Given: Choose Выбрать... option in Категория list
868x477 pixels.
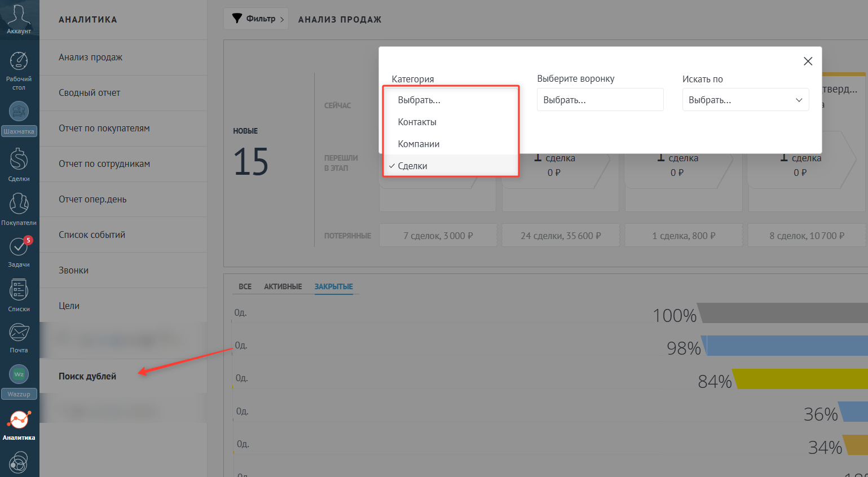Looking at the screenshot, I should [x=451, y=100].
